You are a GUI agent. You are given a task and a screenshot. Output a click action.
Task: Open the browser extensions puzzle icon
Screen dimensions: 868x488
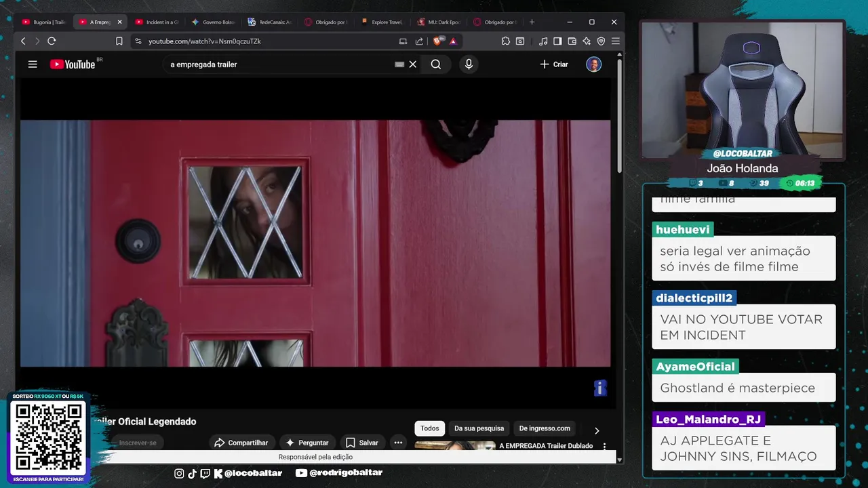(x=506, y=41)
